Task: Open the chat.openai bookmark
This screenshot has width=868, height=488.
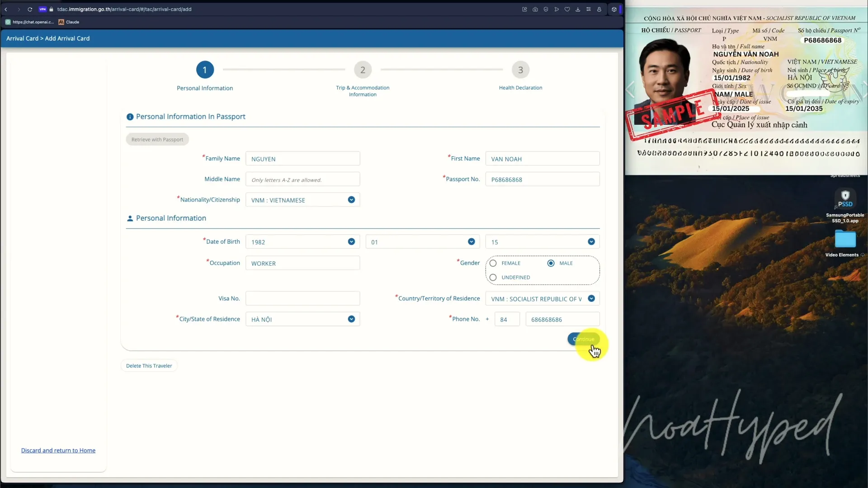Action: (29, 22)
